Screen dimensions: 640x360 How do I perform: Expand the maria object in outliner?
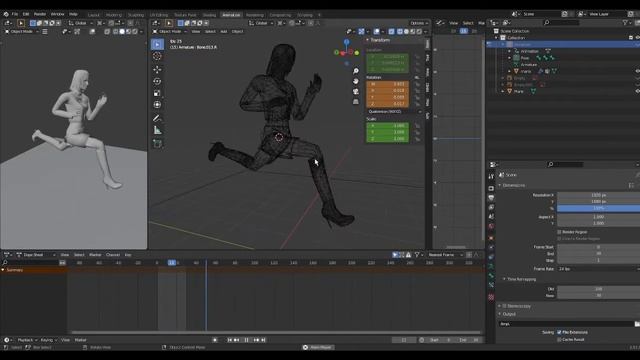pyautogui.click(x=509, y=71)
